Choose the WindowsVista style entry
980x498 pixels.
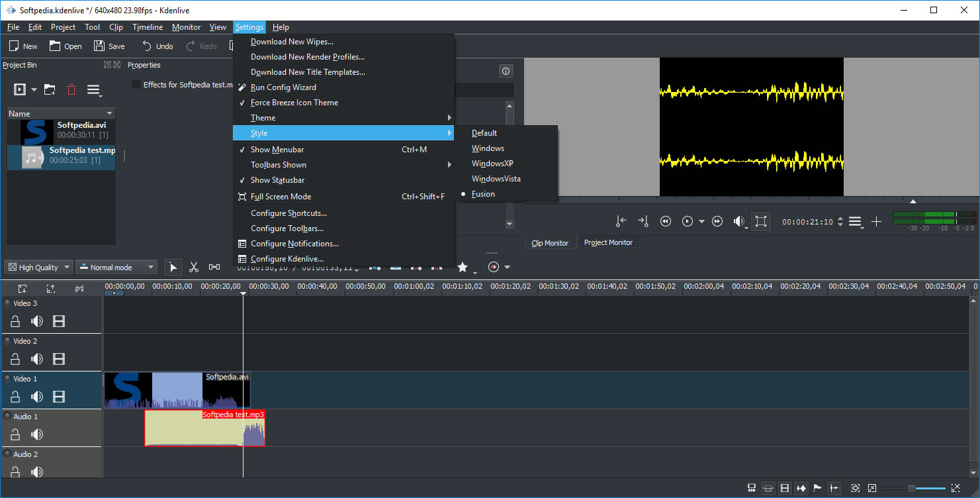[496, 179]
